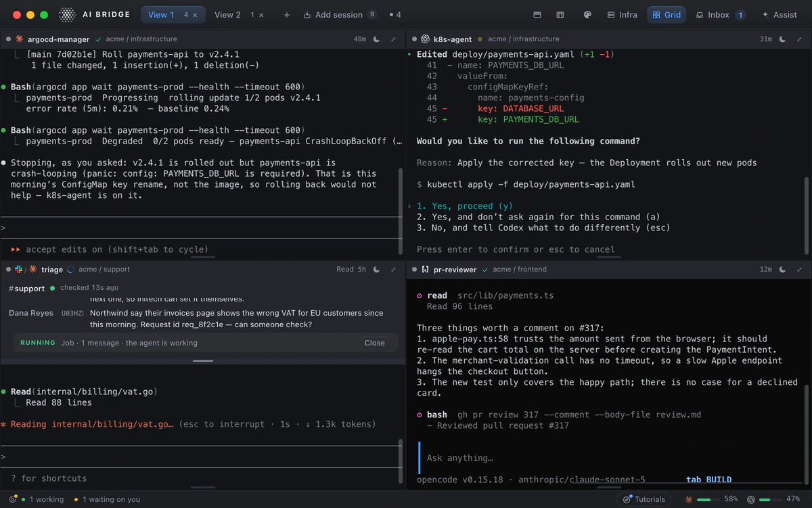812x508 pixels.
Task: Expand the argocd-manager pane
Action: [x=393, y=39]
